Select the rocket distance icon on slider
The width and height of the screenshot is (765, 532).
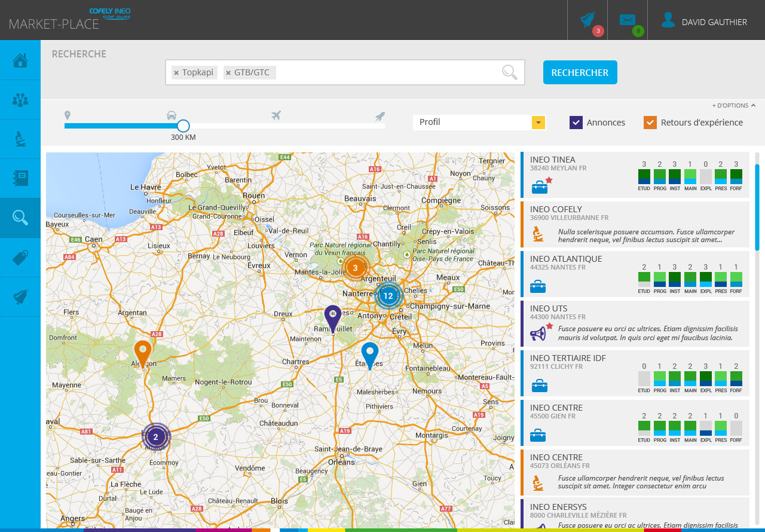[380, 116]
